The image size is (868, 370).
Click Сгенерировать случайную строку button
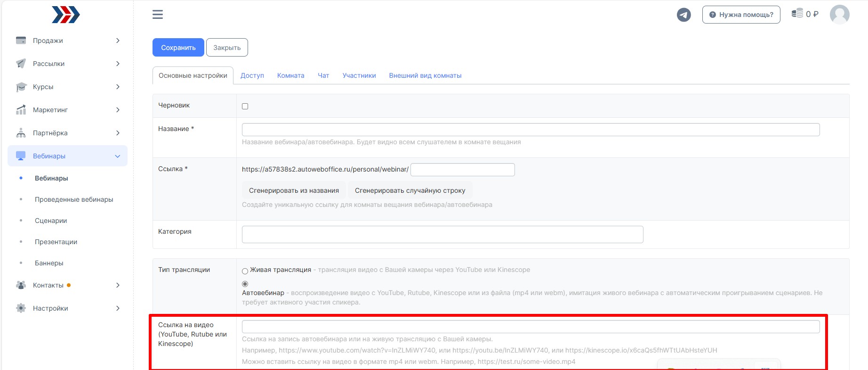410,190
